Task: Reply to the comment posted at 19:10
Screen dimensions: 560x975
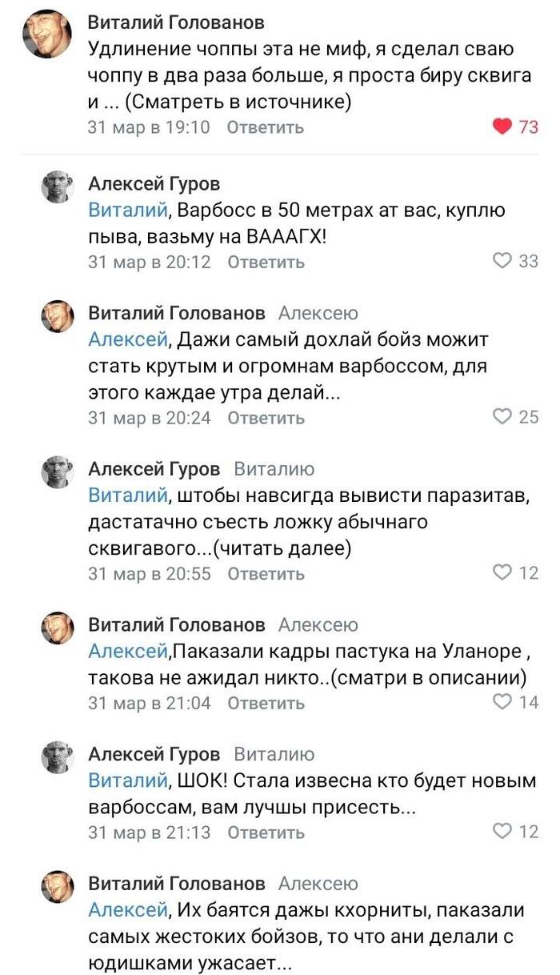Action: click(x=266, y=127)
